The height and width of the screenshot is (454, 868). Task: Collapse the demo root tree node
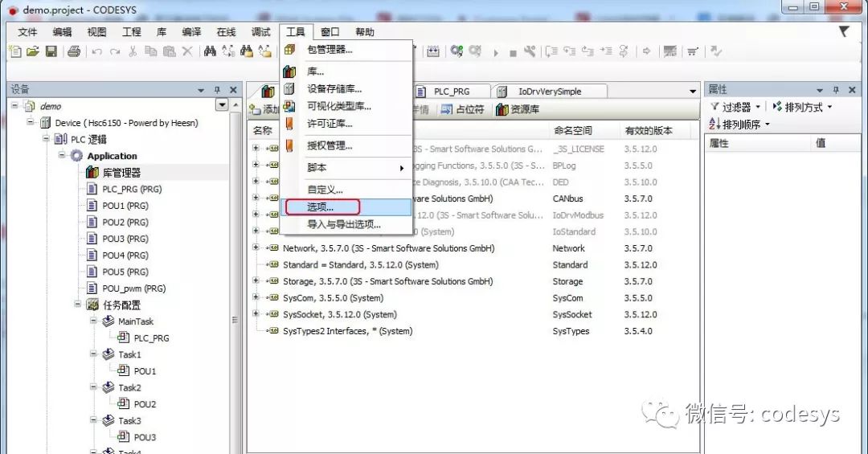point(15,106)
